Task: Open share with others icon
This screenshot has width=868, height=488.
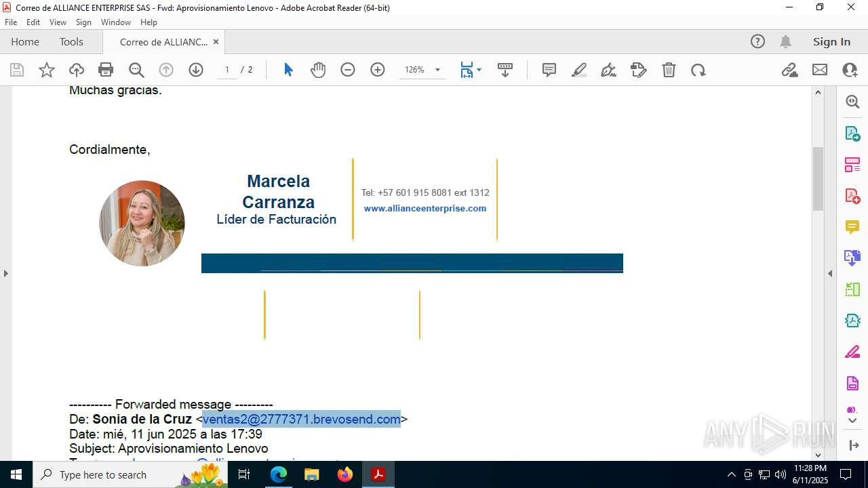Action: (850, 70)
